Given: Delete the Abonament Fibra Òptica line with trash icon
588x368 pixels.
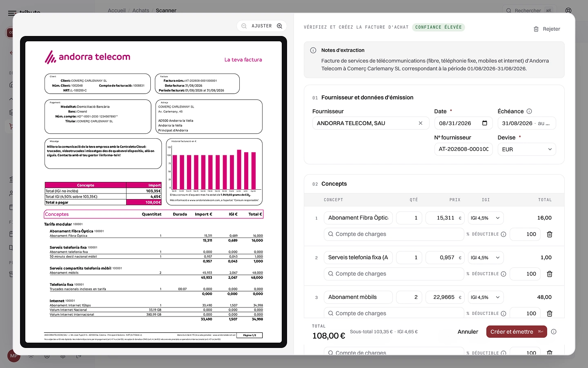Looking at the screenshot, I should click(x=550, y=234).
